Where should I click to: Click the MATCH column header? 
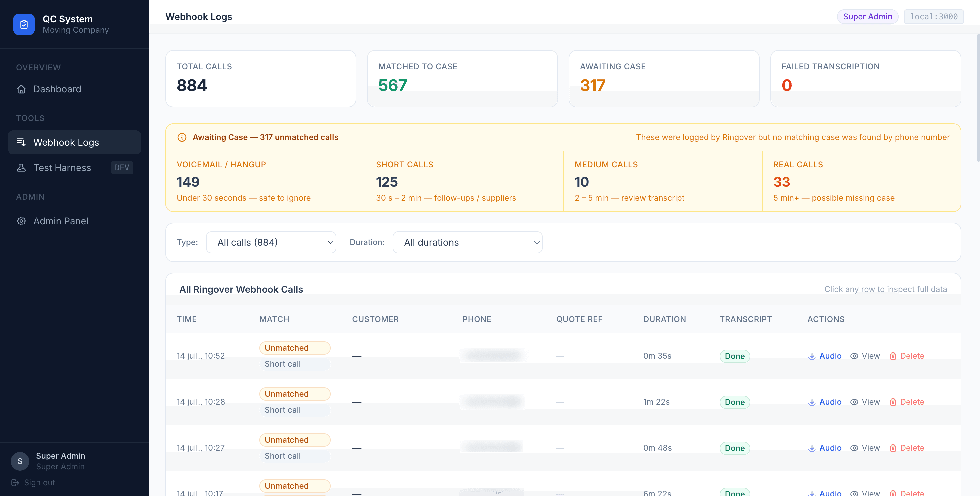coord(274,319)
